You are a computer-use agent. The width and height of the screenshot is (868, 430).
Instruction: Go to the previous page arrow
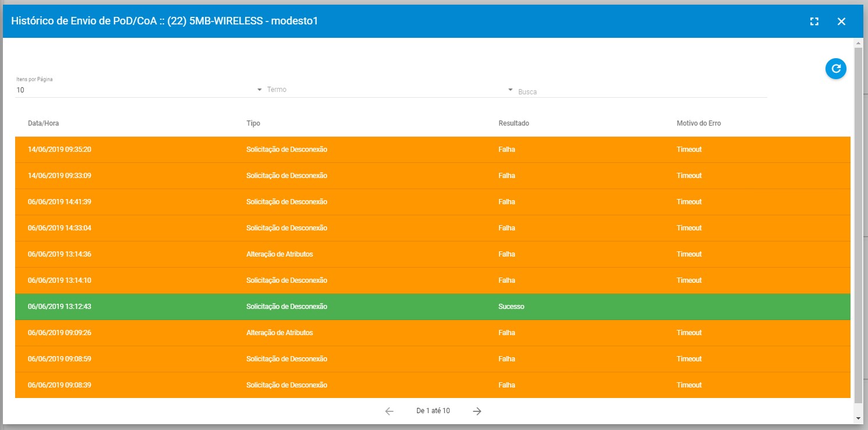pyautogui.click(x=389, y=411)
